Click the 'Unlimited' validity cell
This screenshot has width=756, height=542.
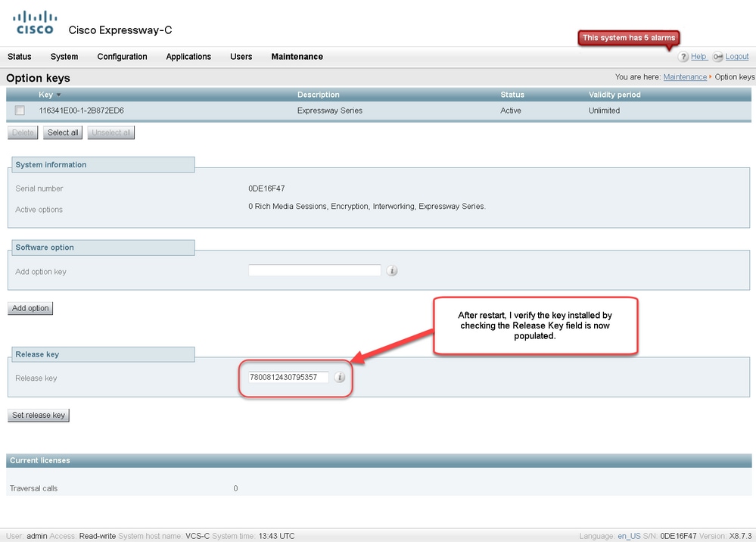click(604, 111)
